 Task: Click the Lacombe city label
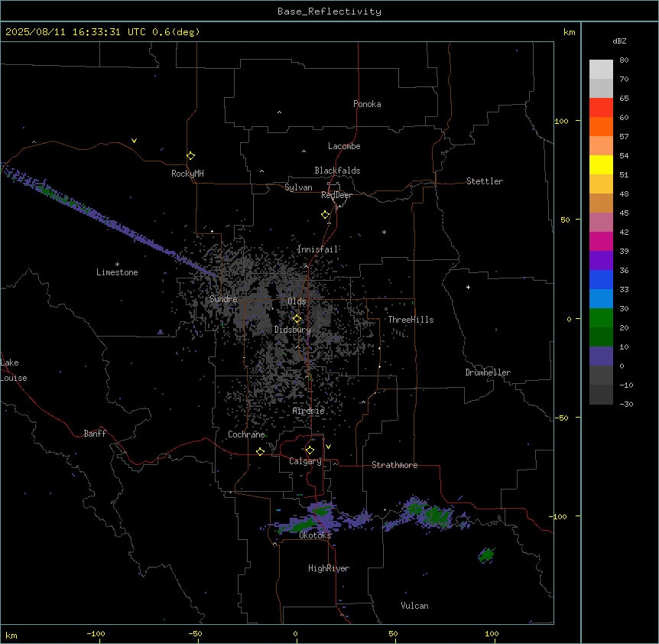(344, 146)
